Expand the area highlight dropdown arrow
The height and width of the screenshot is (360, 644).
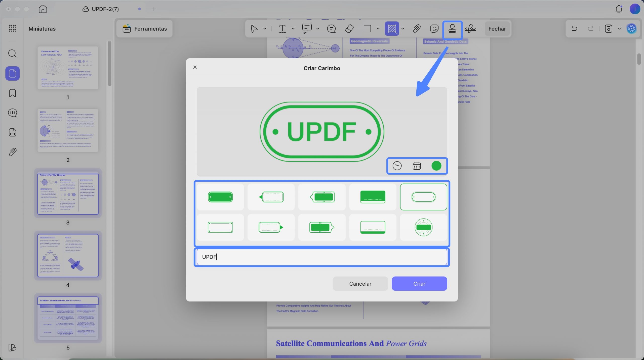tap(403, 29)
